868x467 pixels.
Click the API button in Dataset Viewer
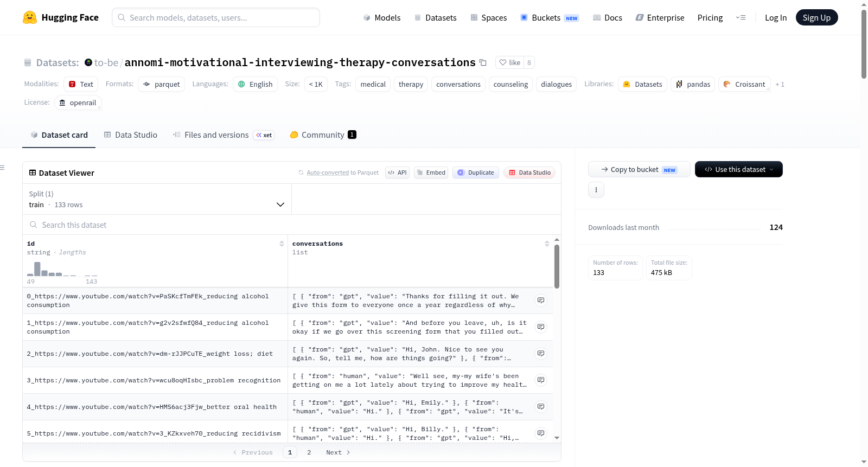pos(397,172)
